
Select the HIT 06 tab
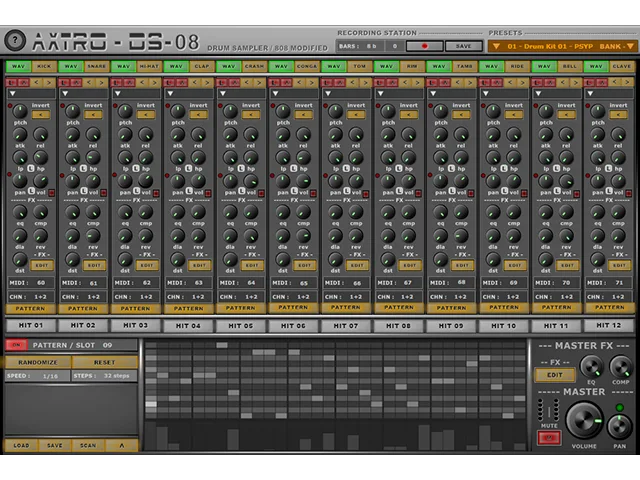click(293, 326)
